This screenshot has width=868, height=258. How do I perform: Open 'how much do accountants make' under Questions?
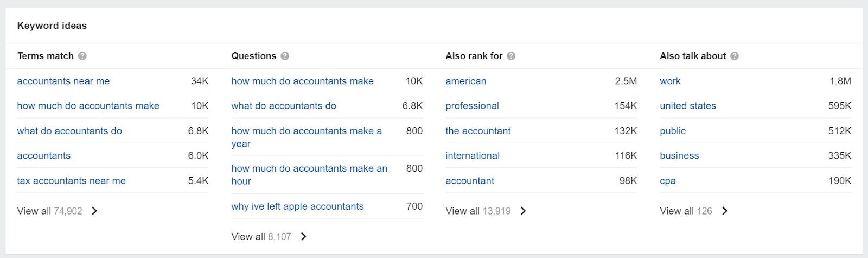pos(303,81)
